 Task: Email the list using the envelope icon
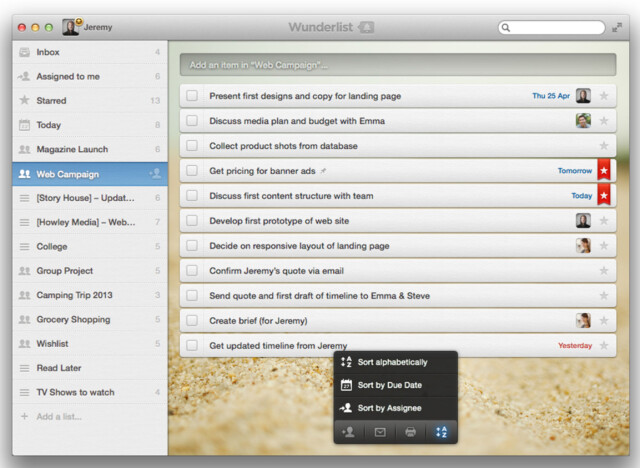pyautogui.click(x=380, y=432)
